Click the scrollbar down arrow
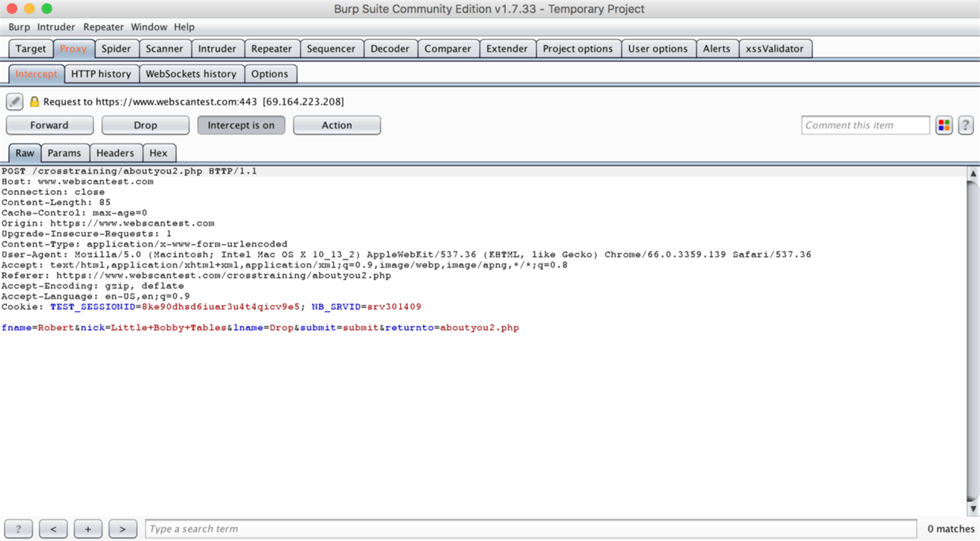This screenshot has height=541, width=980. (x=973, y=509)
